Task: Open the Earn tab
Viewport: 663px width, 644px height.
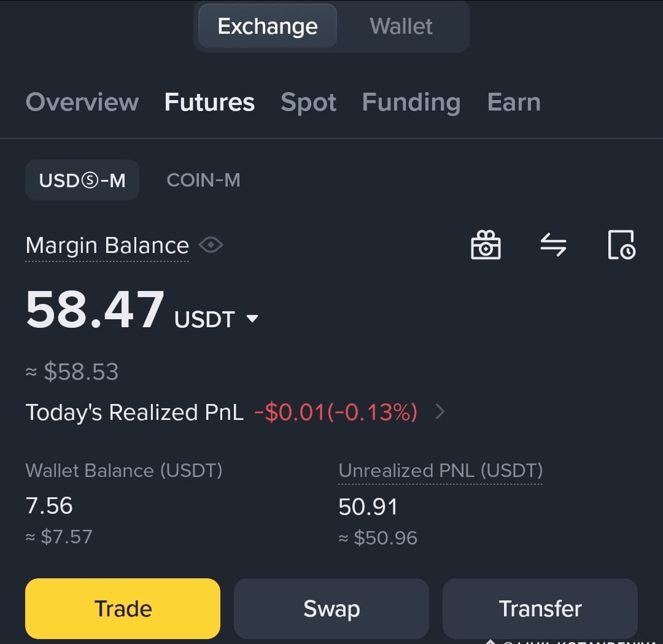Action: 514,103
